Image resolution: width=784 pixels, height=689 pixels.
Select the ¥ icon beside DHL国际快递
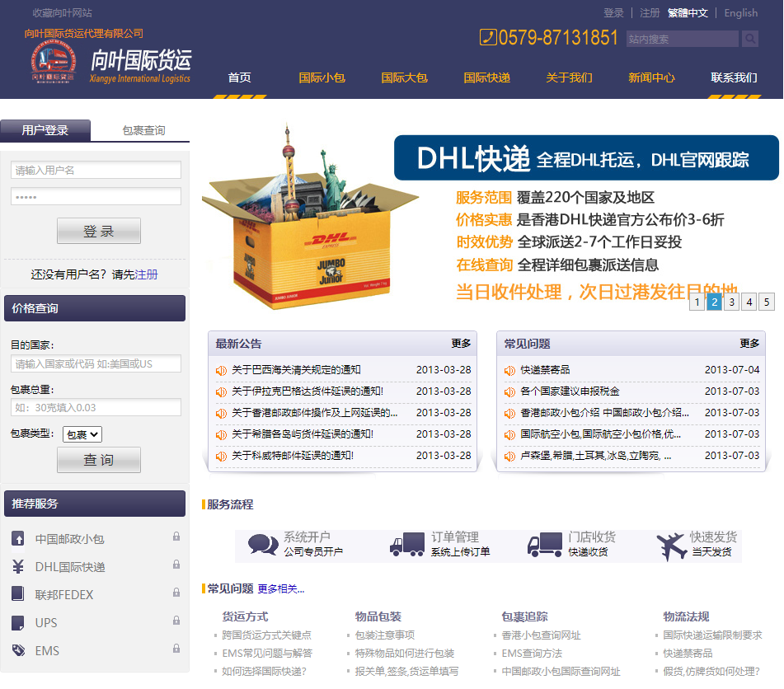pos(18,566)
